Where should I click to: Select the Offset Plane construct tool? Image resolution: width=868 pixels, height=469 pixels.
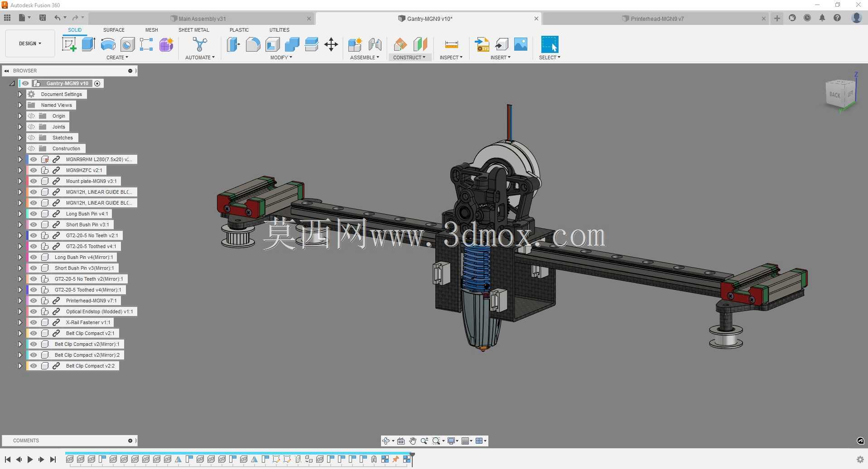pos(400,44)
